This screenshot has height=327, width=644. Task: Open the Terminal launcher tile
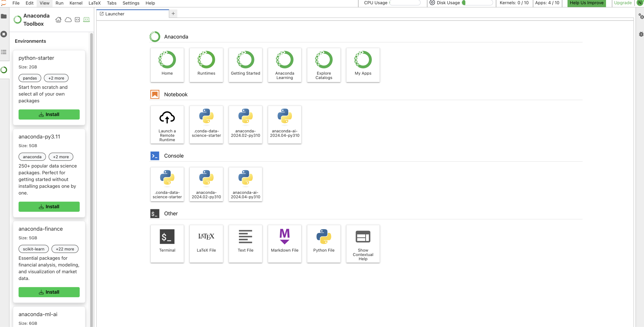167,243
